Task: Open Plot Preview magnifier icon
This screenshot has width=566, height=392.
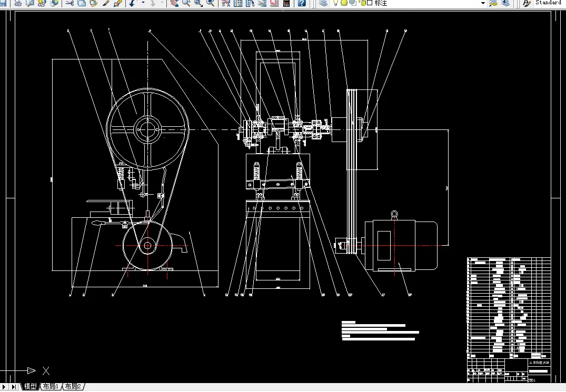Action: [30, 3]
